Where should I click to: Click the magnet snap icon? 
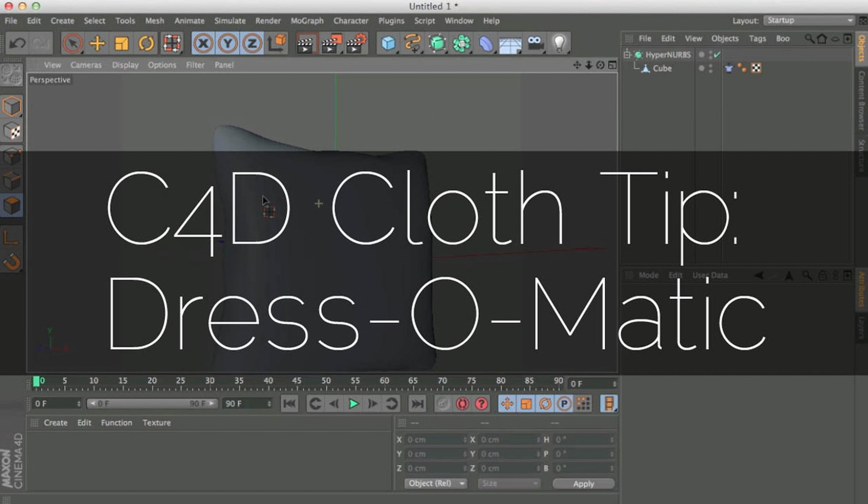12,262
